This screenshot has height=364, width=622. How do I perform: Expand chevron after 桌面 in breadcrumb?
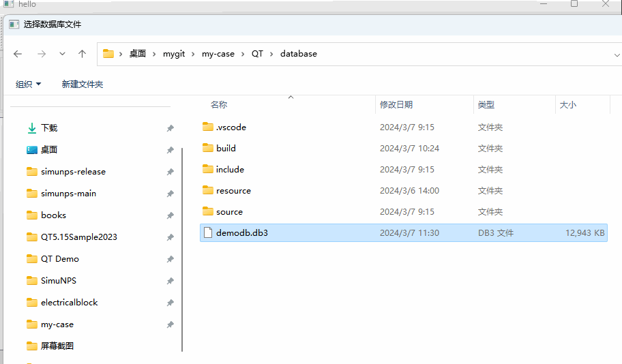[x=154, y=54]
